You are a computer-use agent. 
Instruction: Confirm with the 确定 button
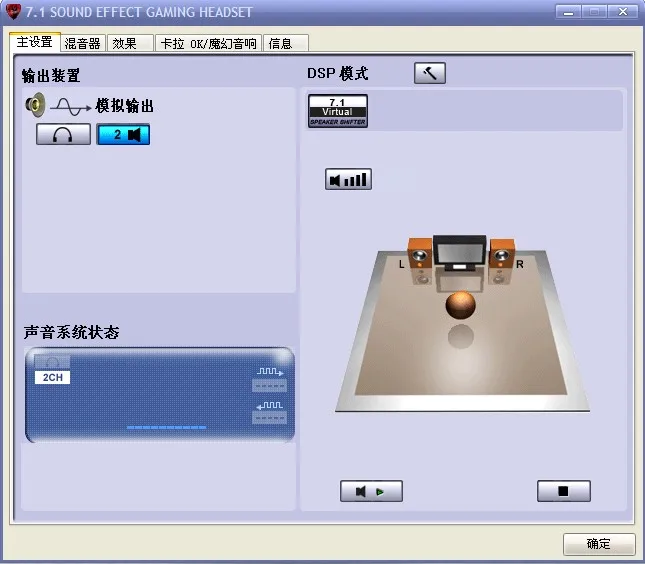tap(599, 543)
